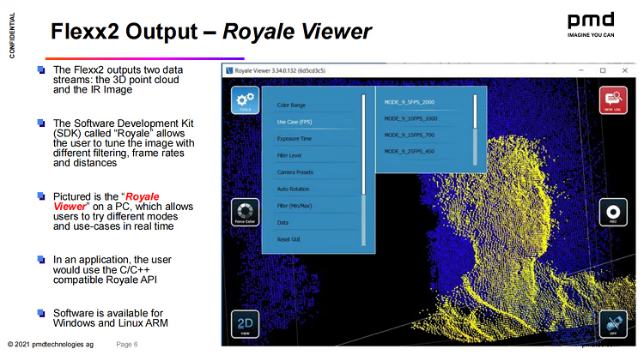
Task: Click the Reset GUI button
Action: (289, 238)
